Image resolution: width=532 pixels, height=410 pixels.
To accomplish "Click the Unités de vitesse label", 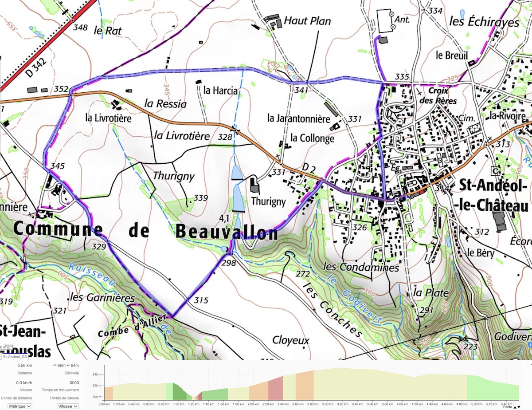I will [x=65, y=398].
